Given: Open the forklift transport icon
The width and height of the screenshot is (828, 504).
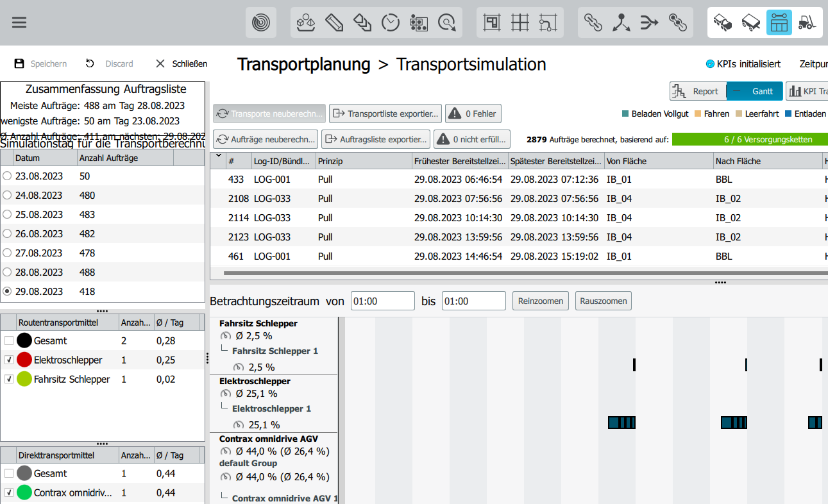Looking at the screenshot, I should pyautogui.click(x=806, y=23).
